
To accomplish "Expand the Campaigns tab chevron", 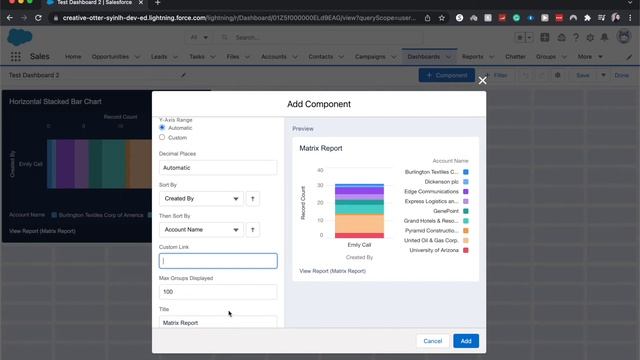I will coord(393,57).
